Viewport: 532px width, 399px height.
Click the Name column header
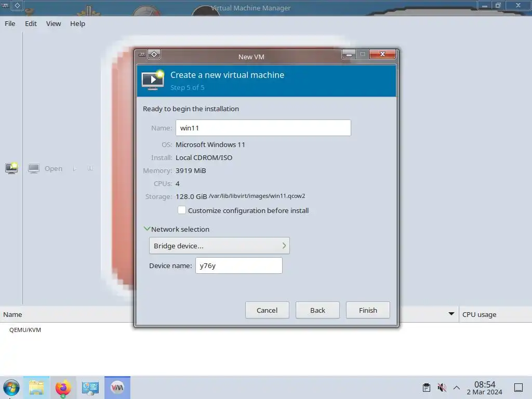12,314
